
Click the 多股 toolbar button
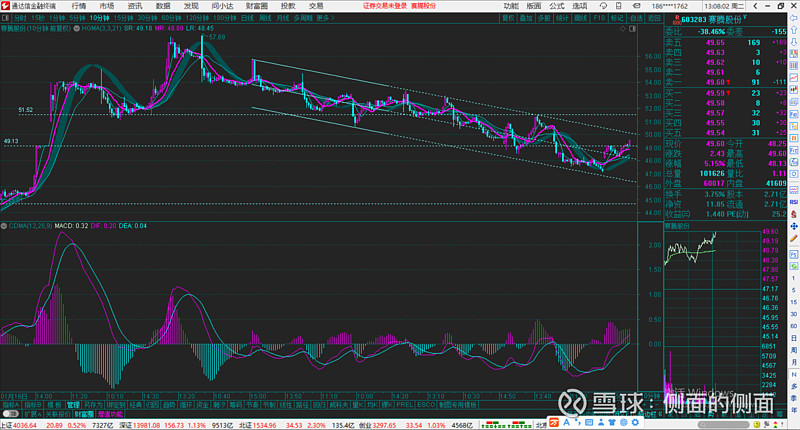(544, 18)
